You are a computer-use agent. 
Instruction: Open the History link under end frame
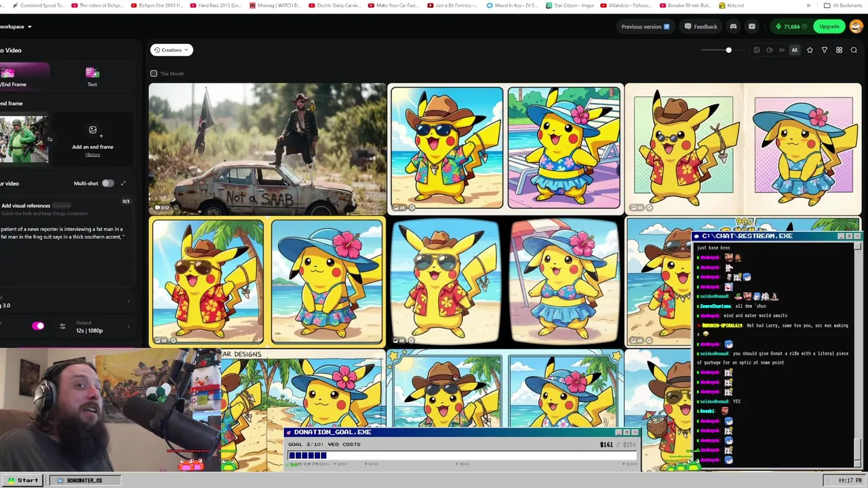pyautogui.click(x=93, y=155)
